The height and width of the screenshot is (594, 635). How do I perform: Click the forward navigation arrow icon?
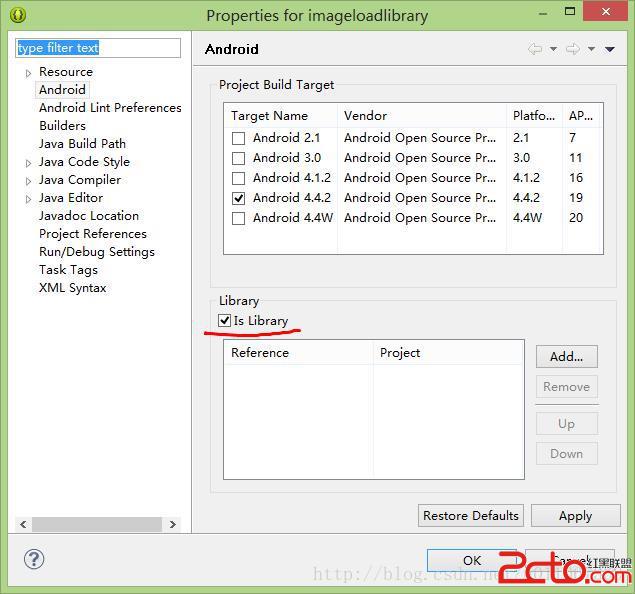pyautogui.click(x=573, y=49)
